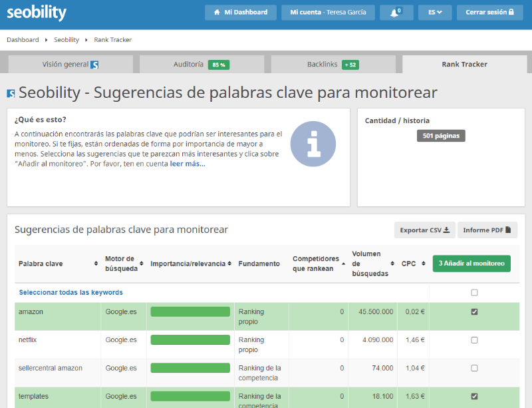The width and height of the screenshot is (532, 408).
Task: Click the 85 % audit score badge
Action: (x=219, y=65)
